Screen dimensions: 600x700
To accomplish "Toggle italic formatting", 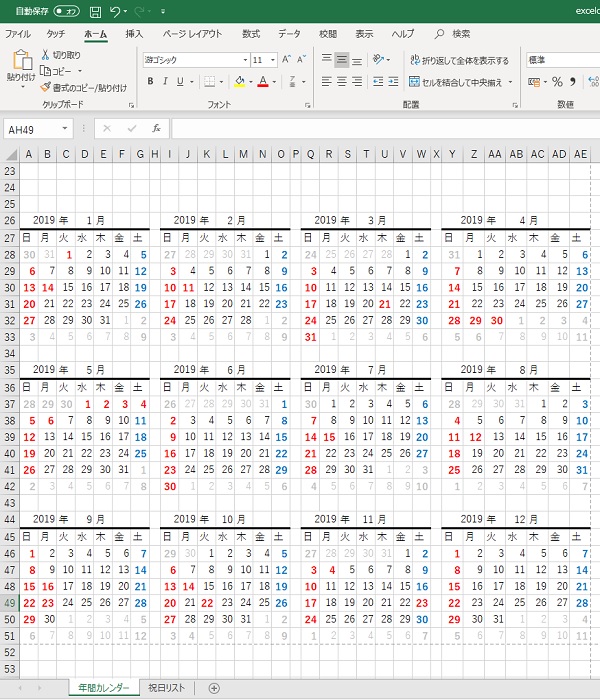I will (x=165, y=81).
